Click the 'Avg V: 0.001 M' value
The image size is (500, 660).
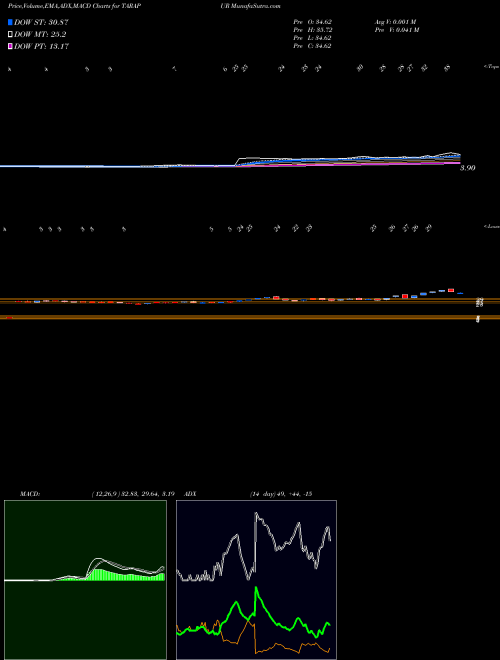tap(395, 22)
